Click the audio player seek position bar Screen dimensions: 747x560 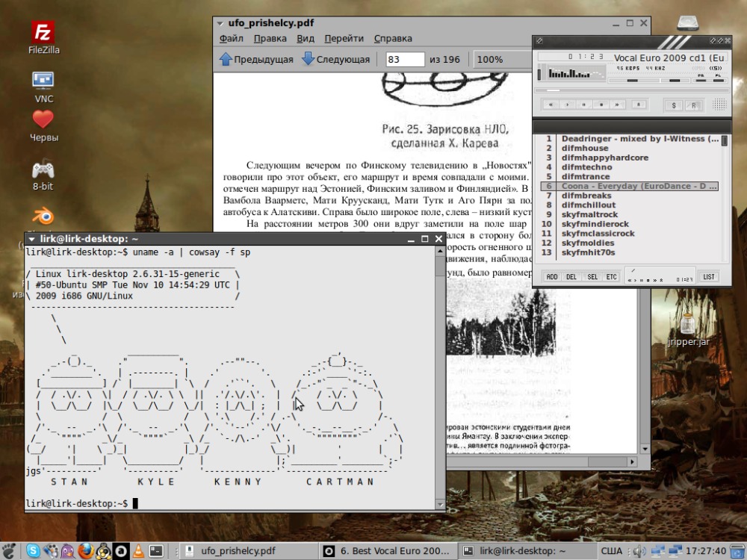(x=632, y=90)
